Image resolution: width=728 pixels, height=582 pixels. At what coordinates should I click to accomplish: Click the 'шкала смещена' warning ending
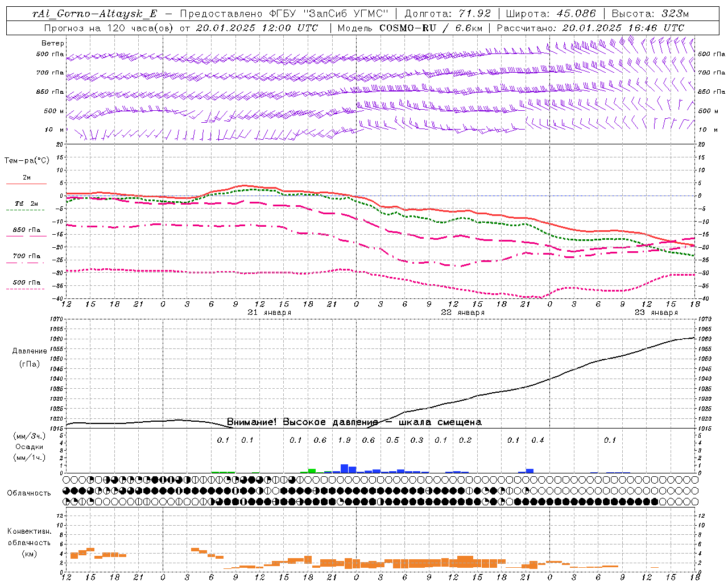[440, 422]
